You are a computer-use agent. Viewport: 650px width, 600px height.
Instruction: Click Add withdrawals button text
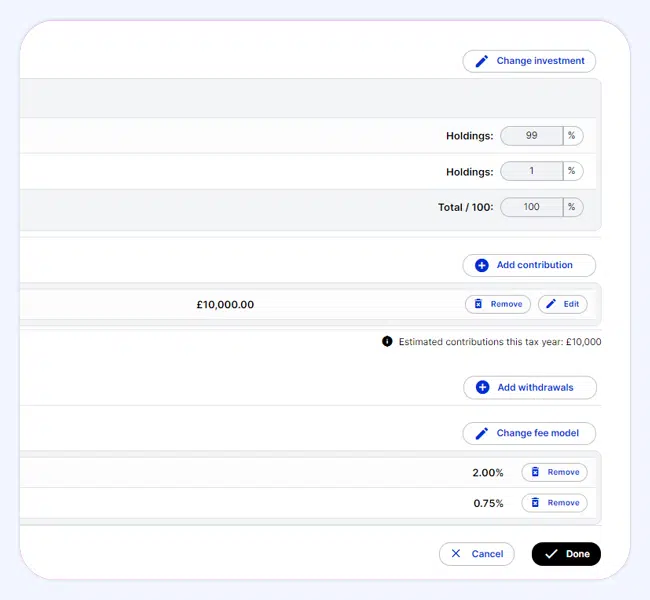[x=536, y=387]
